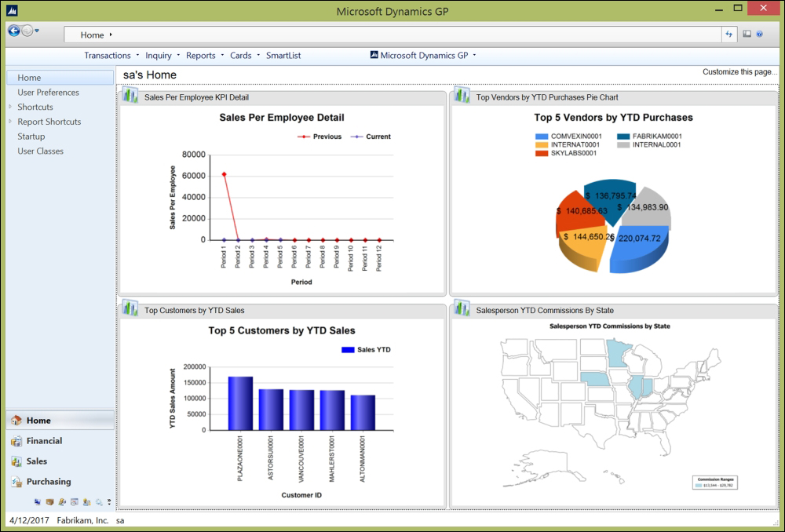Click the PLAZAONE0001 bar in customers chart
This screenshot has height=532, width=785.
pos(240,403)
